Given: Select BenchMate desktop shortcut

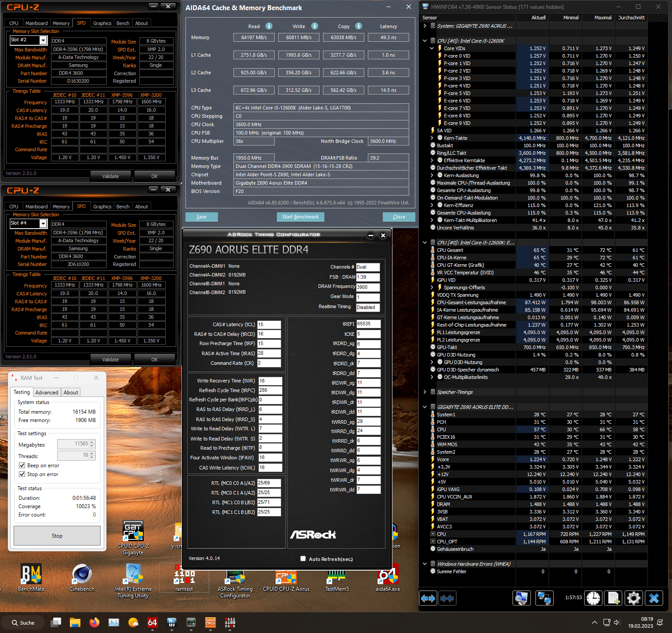Looking at the screenshot, I should click(x=31, y=578).
